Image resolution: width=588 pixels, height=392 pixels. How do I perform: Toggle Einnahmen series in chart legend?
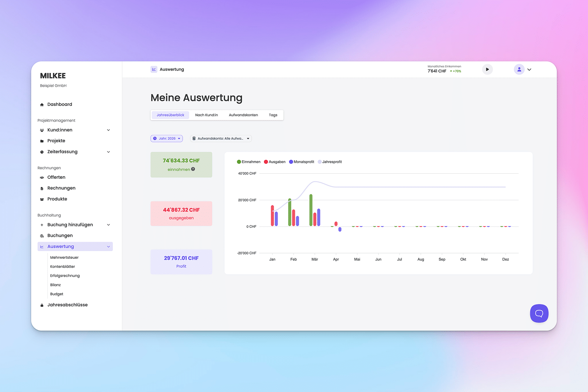coord(249,162)
